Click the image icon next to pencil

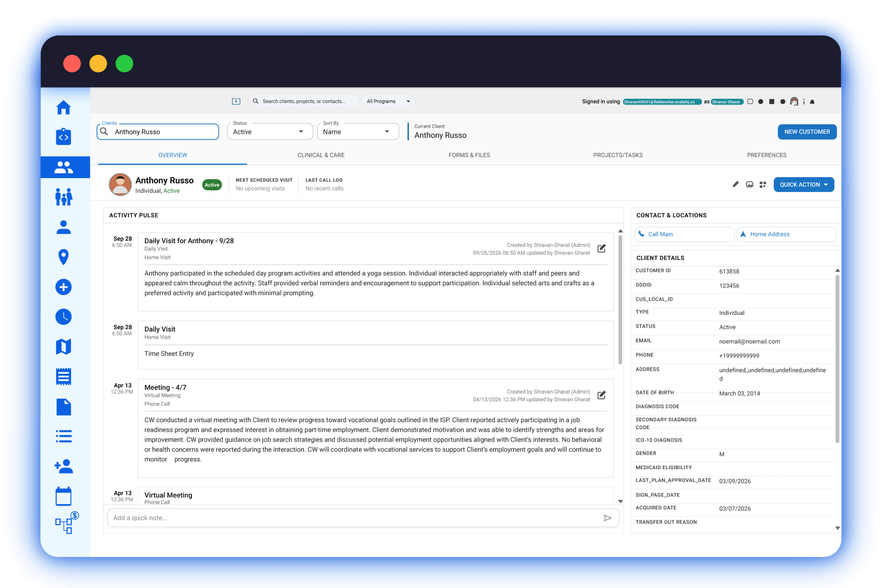(x=749, y=184)
